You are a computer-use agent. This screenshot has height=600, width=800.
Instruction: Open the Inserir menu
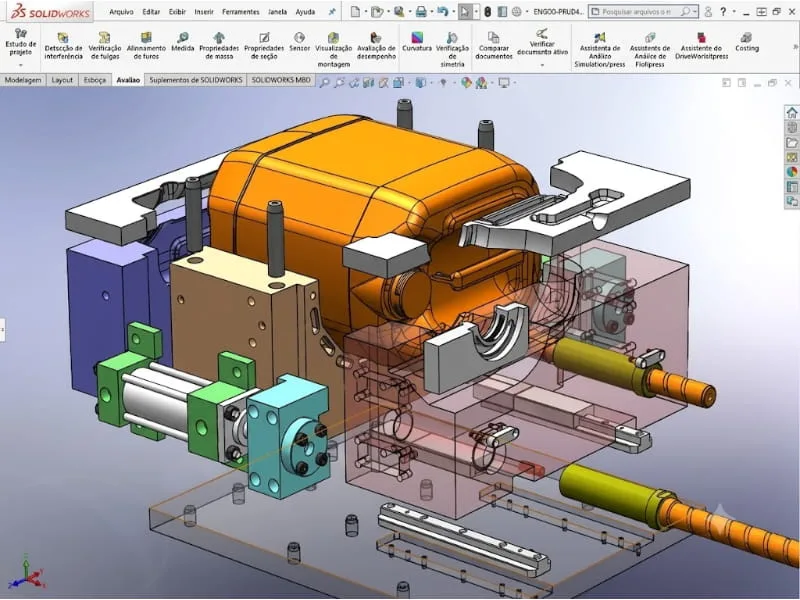[x=204, y=12]
